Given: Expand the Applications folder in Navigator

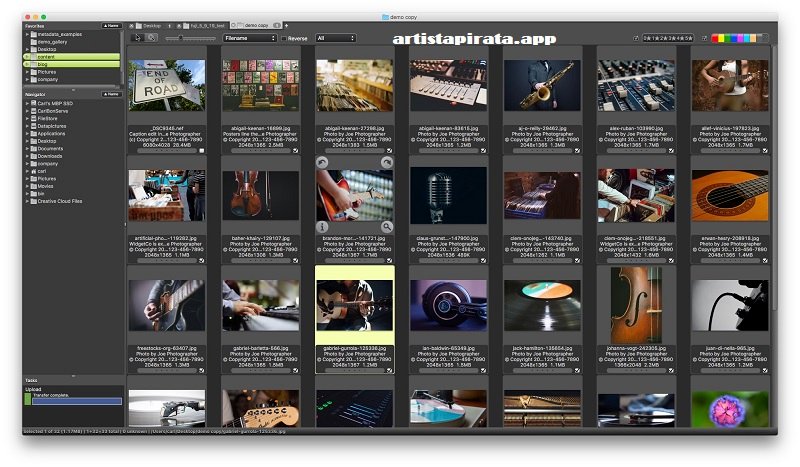Looking at the screenshot, I should (x=27, y=134).
